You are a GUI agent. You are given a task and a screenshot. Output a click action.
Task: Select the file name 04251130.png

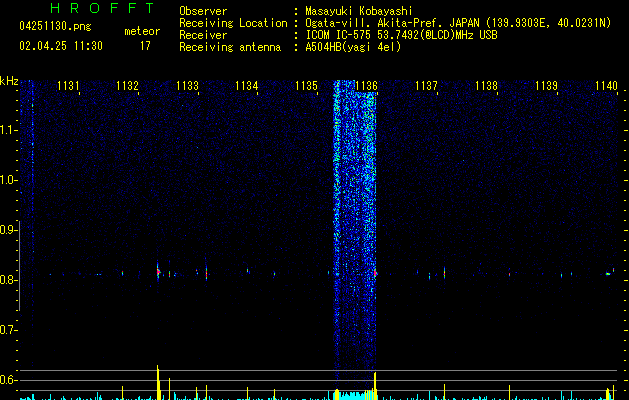(55, 26)
